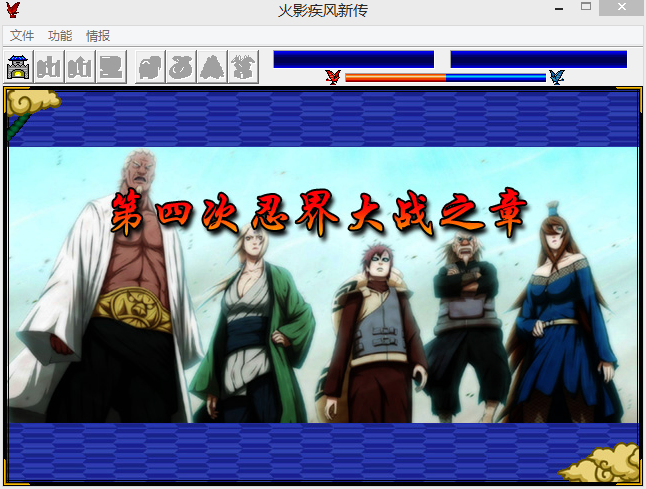Click the red bird title bar icon
This screenshot has height=489, width=646.
(13, 9)
